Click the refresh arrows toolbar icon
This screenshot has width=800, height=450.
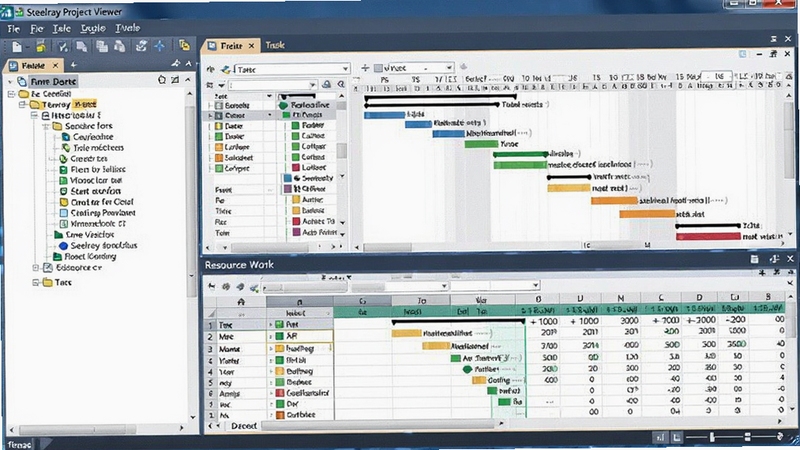[141, 46]
